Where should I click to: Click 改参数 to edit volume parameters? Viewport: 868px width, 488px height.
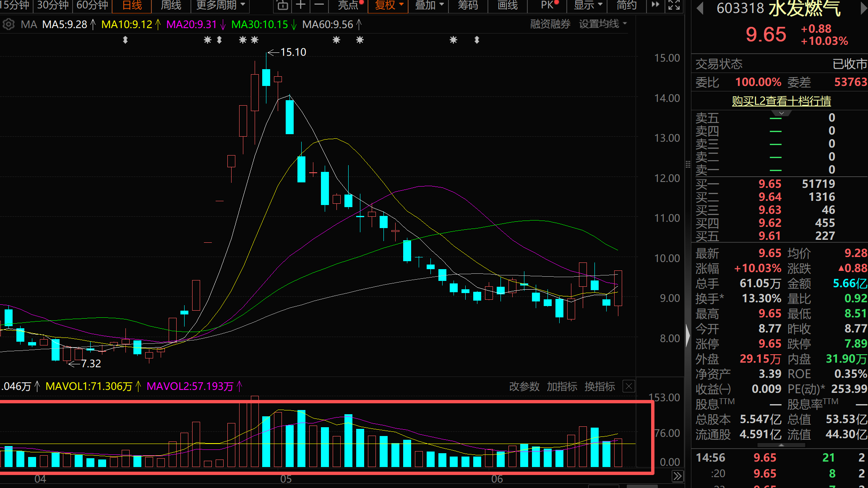point(524,386)
